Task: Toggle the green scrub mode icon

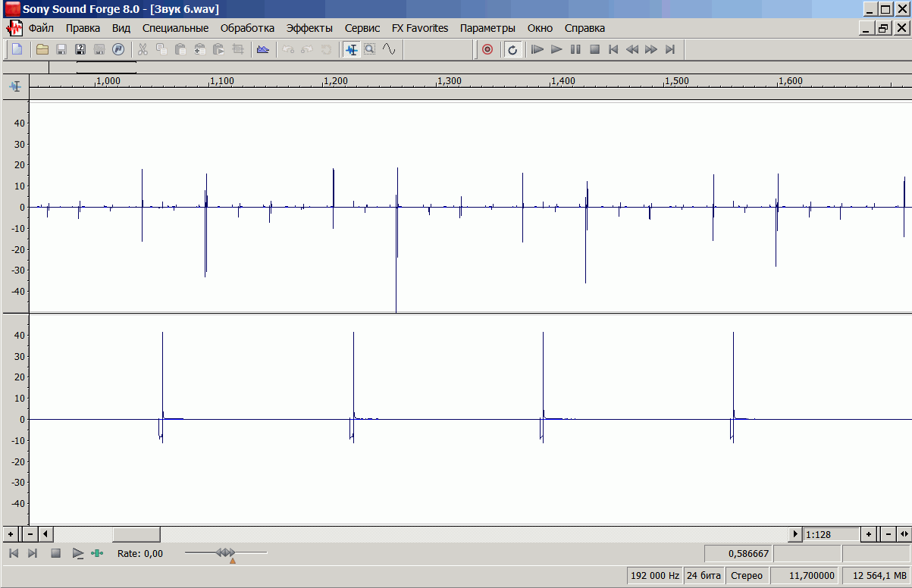Action: tap(97, 553)
